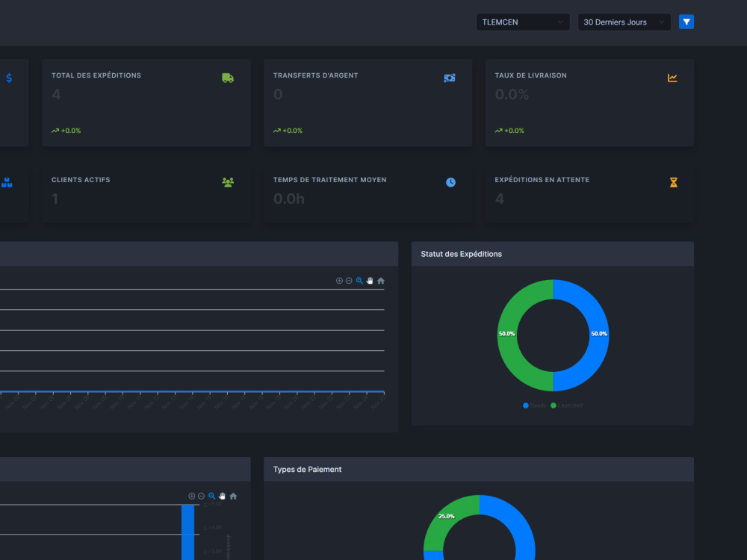
Task: Zoom in on the lower bar chart
Action: coord(191,497)
